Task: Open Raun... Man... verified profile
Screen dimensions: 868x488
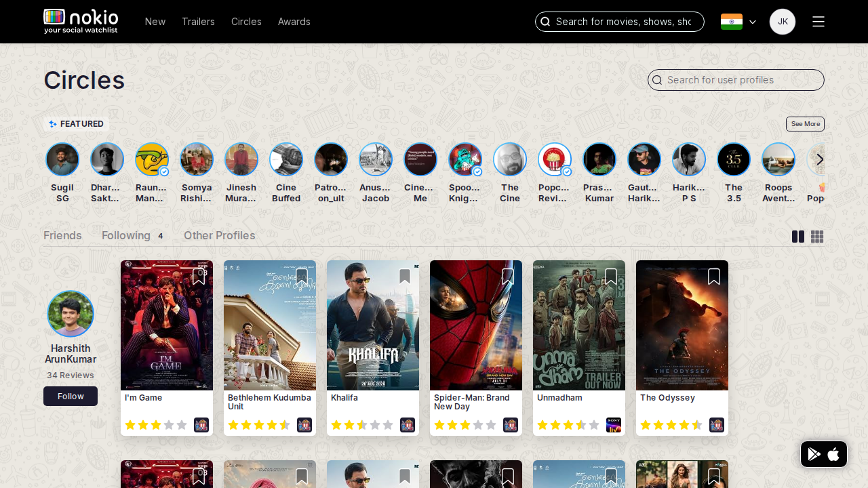Action: click(x=152, y=159)
